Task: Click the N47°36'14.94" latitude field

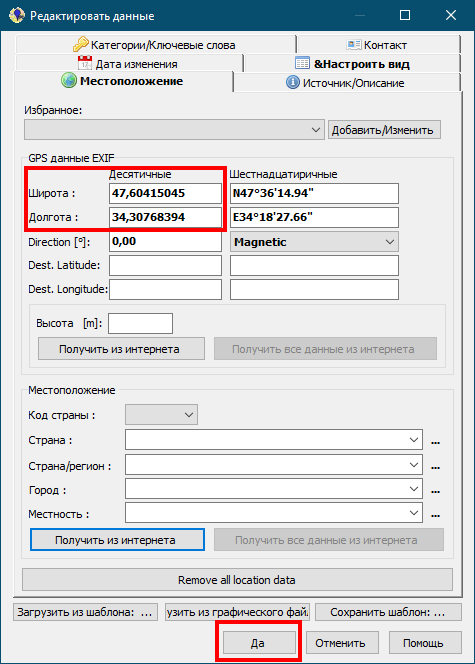Action: click(314, 194)
